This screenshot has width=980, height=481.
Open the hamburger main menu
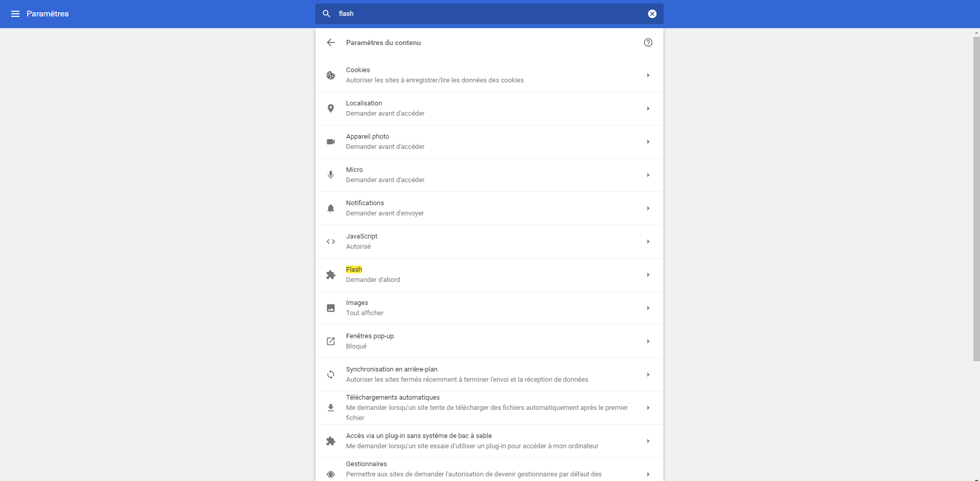point(15,14)
